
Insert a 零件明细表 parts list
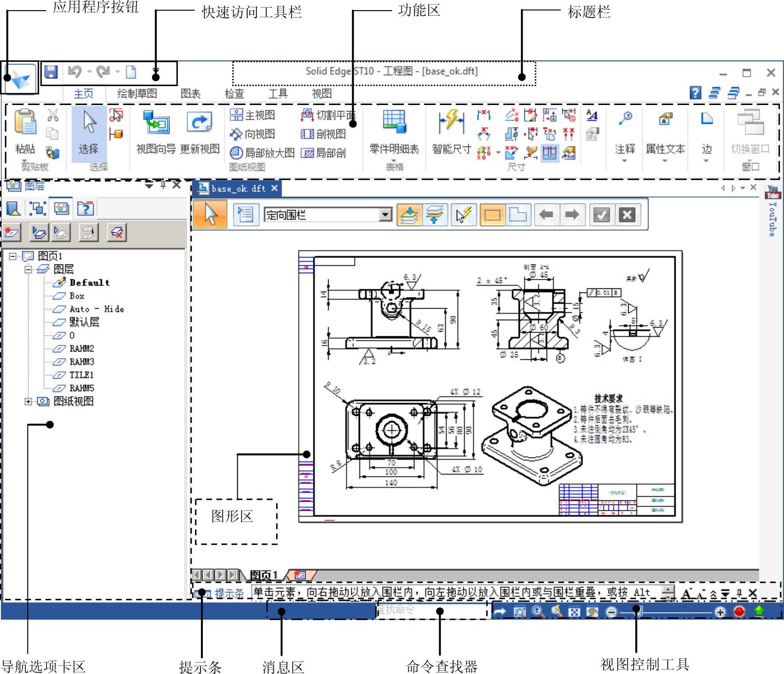[x=394, y=132]
